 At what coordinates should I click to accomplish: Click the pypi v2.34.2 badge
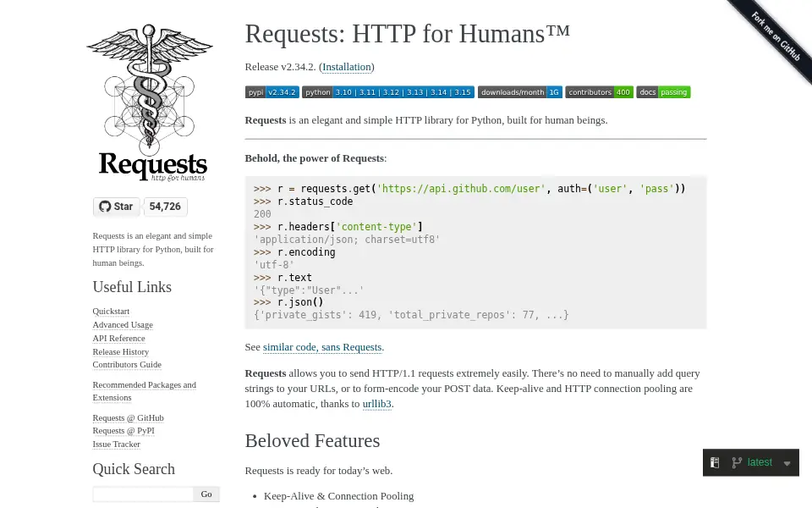(272, 92)
